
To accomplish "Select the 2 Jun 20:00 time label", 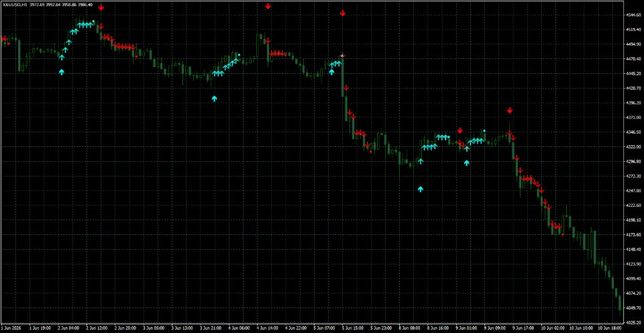I will [x=125, y=328].
